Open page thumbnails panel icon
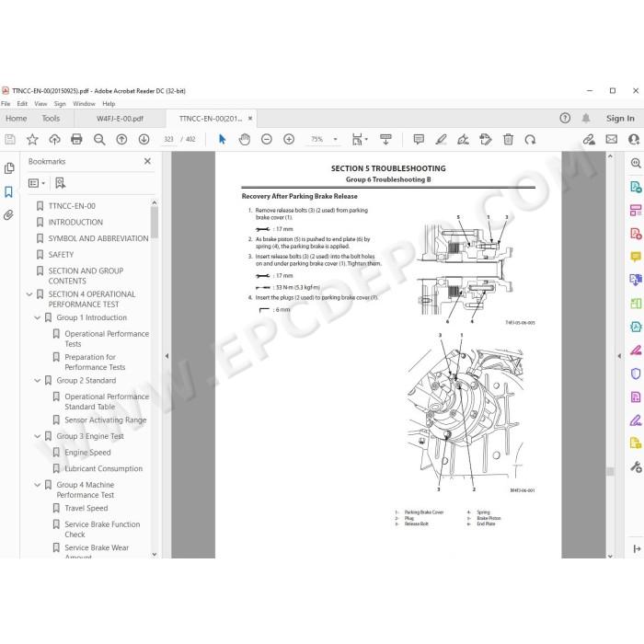 8,168
